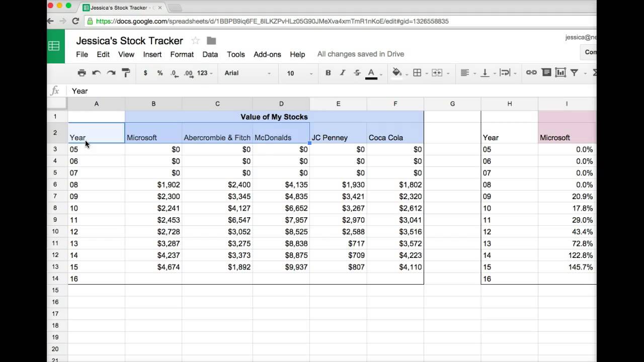Screen dimensions: 644x362
Task: Open the Arial font dropdown
Action: coord(248,73)
